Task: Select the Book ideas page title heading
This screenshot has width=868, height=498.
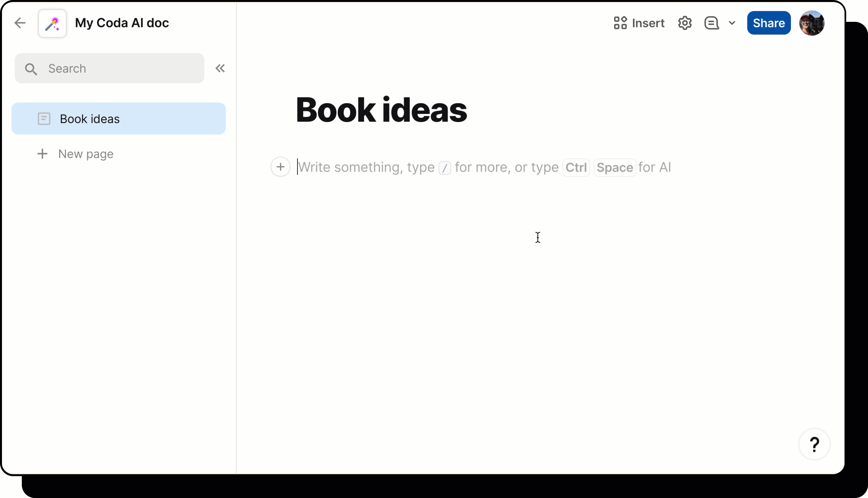Action: (x=381, y=109)
